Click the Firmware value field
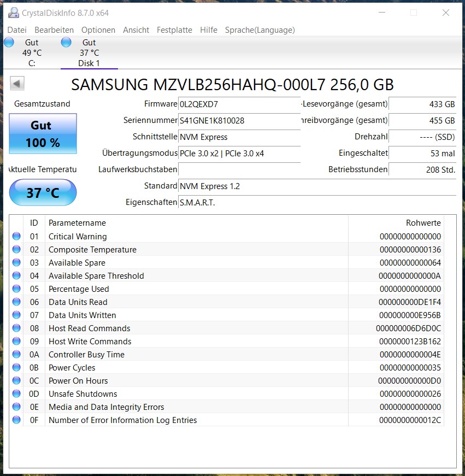Screen dimensions: 465x476 [x=239, y=104]
